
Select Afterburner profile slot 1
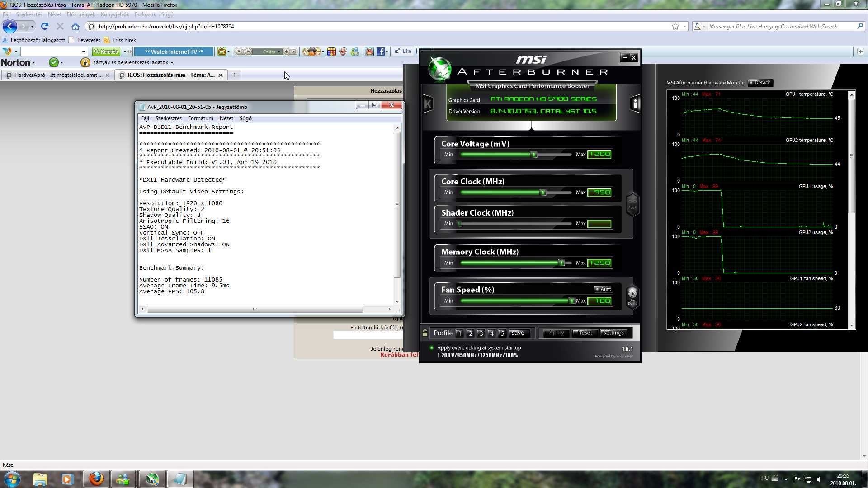[459, 333]
